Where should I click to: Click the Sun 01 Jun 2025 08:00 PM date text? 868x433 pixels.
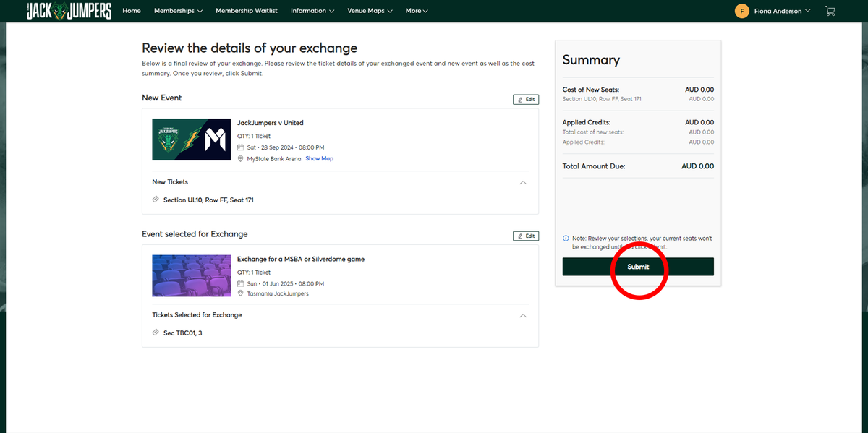(x=286, y=283)
